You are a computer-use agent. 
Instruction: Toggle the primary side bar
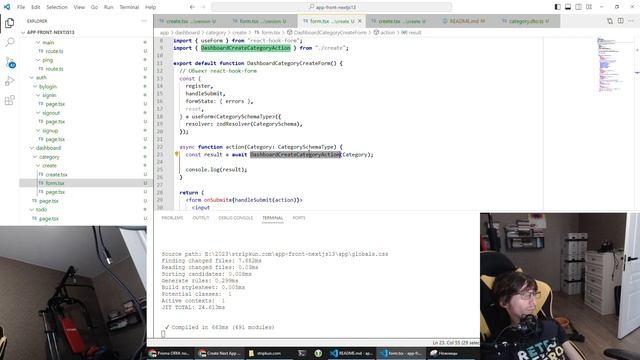[558, 7]
